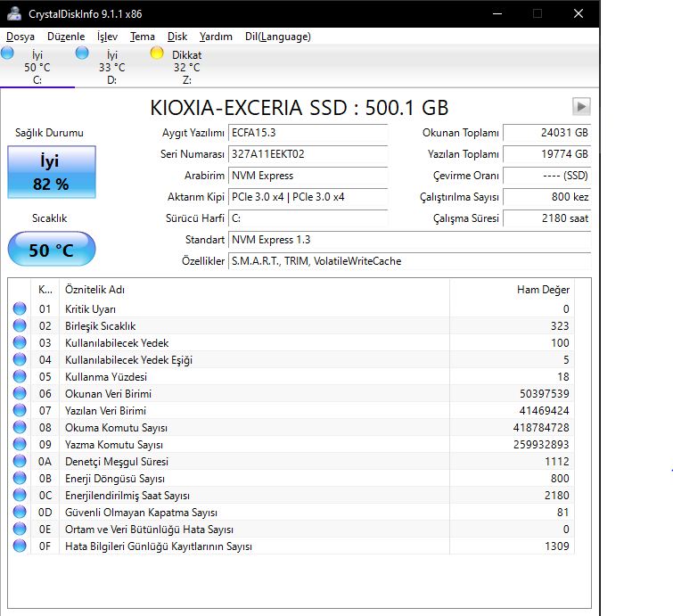Click the İyi 82 % health status button

click(52, 172)
